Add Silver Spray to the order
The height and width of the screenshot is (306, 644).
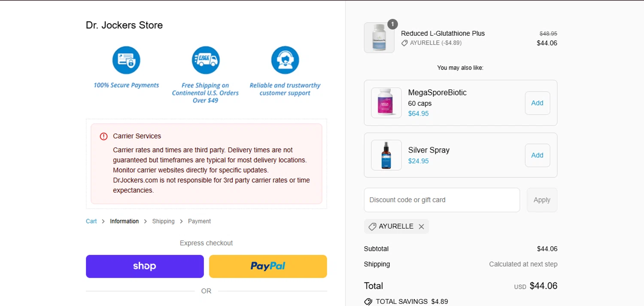[x=538, y=155]
